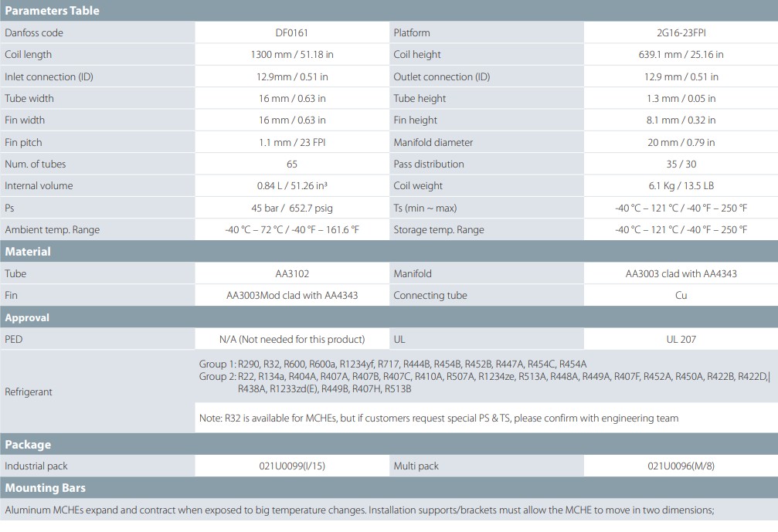Select the Internal volume value 0.84 L
Image resolution: width=778 pixels, height=532 pixels.
270,186
